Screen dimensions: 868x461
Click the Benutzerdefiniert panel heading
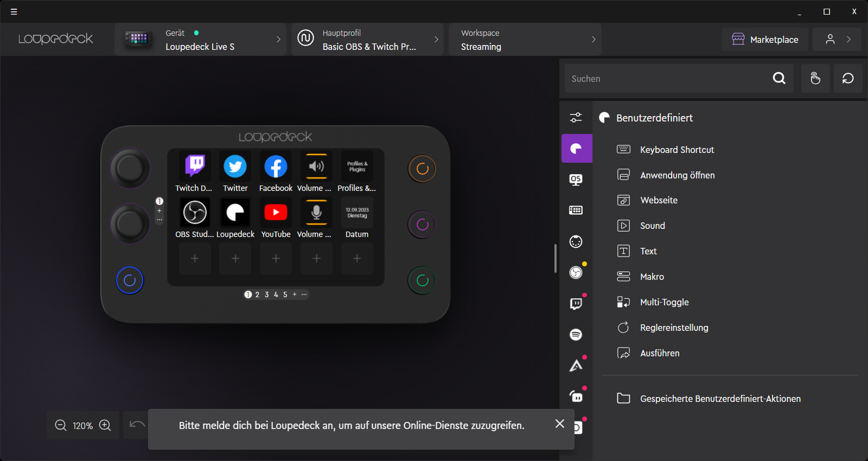click(654, 118)
